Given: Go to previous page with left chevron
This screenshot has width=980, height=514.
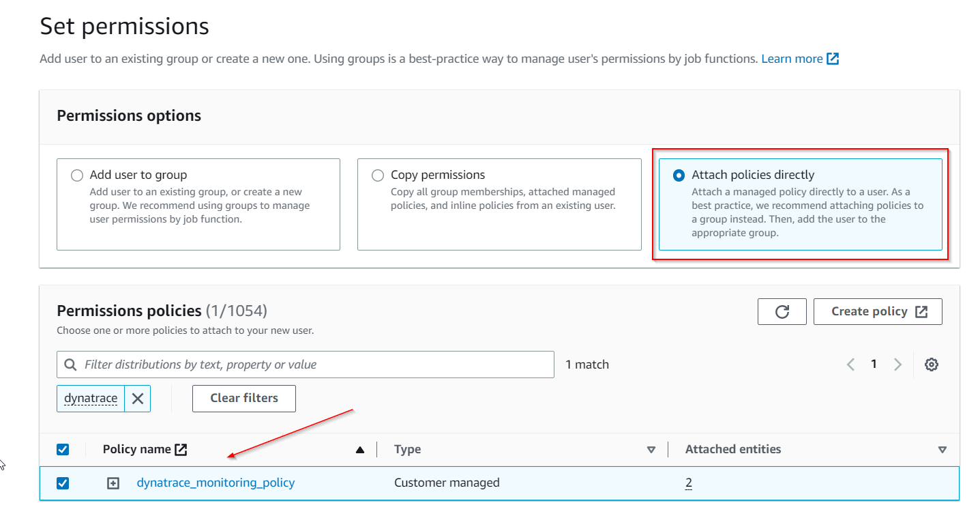Looking at the screenshot, I should 850,365.
